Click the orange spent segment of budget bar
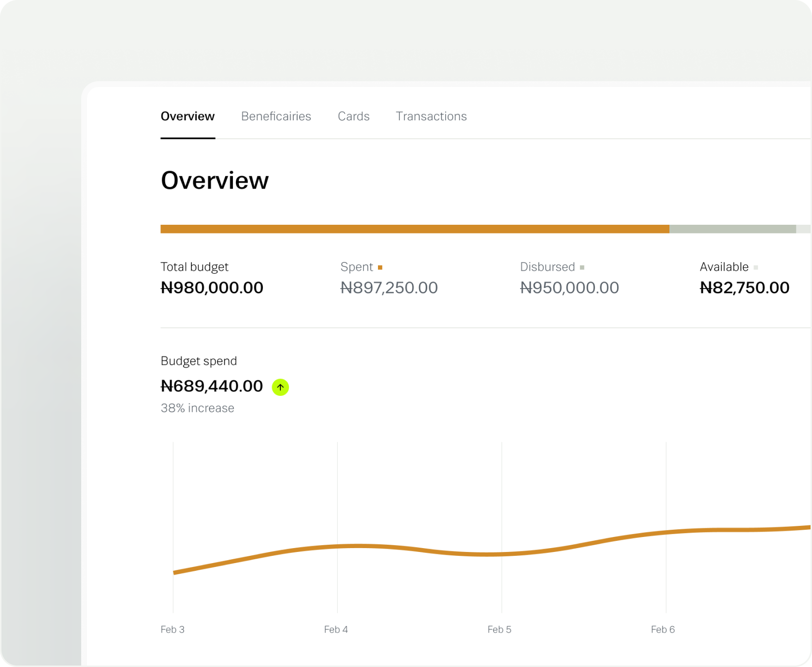 [x=415, y=229]
